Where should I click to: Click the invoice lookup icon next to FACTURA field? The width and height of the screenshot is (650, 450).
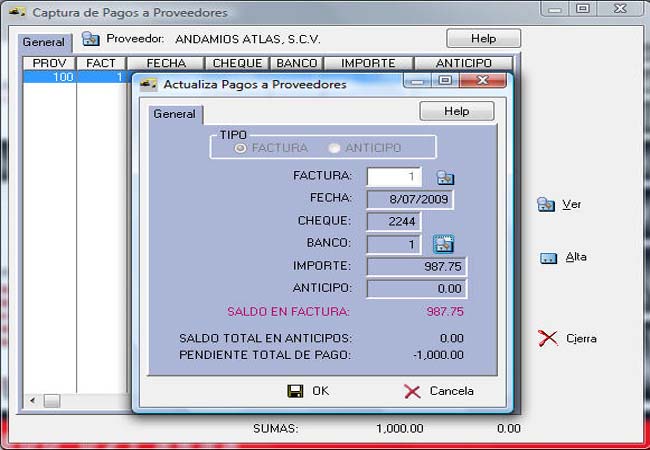[445, 178]
